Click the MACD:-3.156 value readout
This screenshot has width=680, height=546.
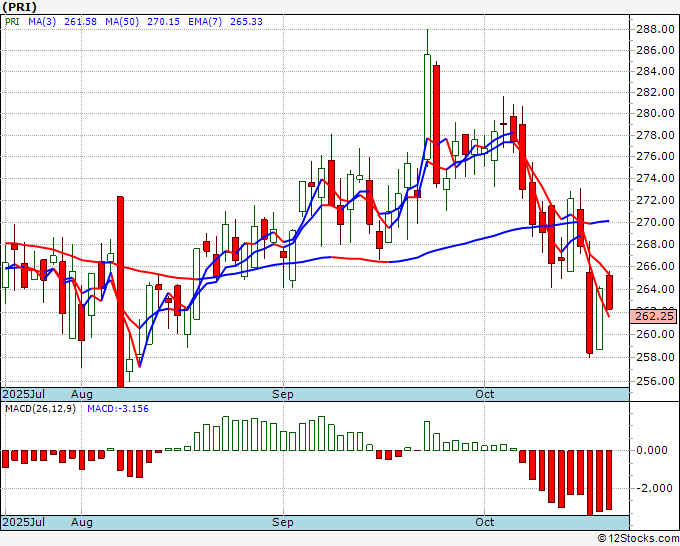coord(118,409)
